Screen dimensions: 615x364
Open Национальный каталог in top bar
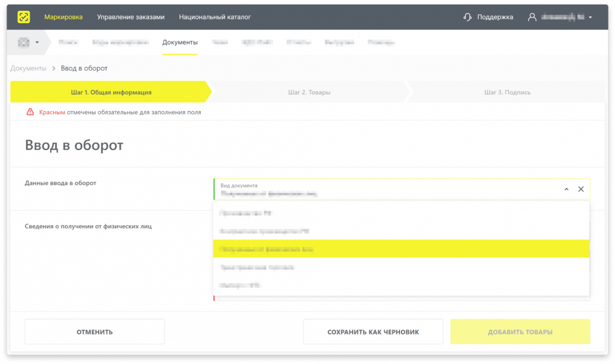click(x=215, y=17)
